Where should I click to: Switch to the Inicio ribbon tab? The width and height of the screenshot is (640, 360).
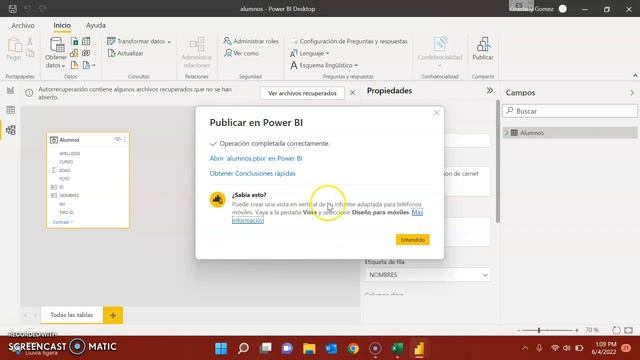point(62,25)
